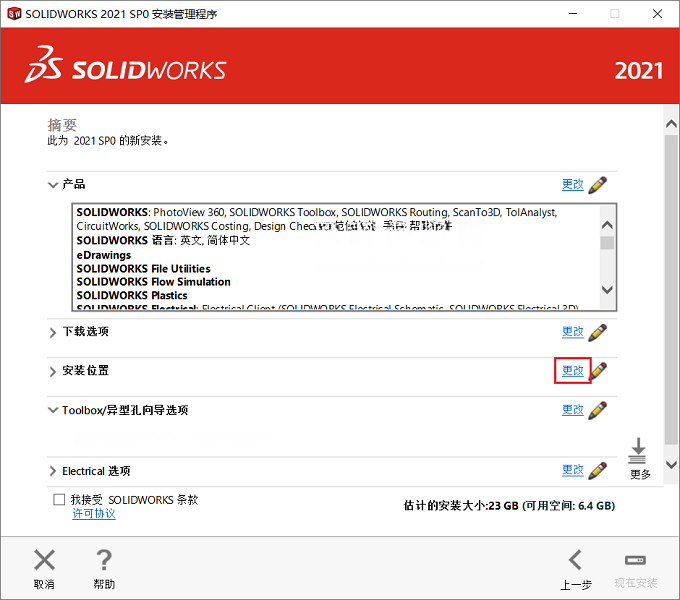Open 帮助 question mark icon
680x600 pixels.
[104, 560]
